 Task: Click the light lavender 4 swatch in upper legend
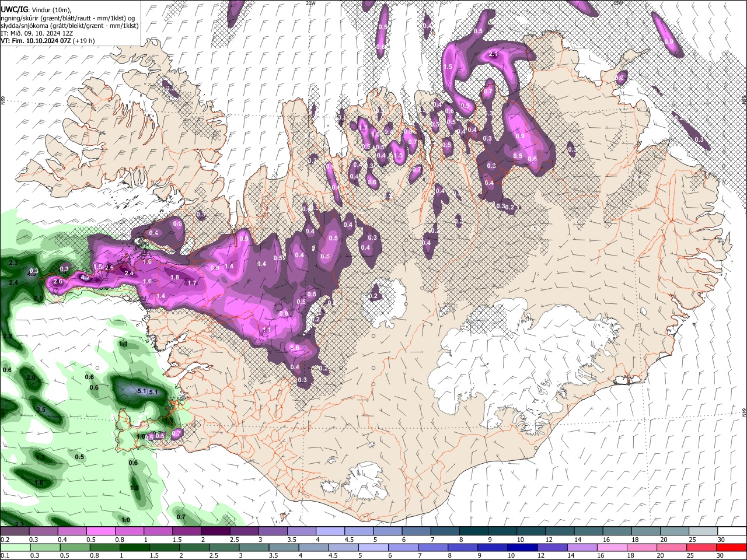click(x=330, y=531)
